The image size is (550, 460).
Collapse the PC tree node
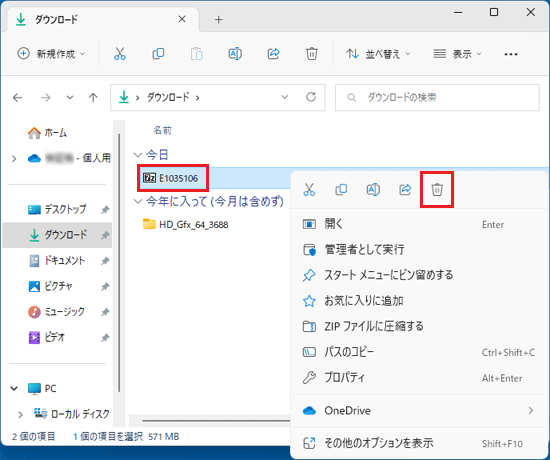(x=14, y=388)
